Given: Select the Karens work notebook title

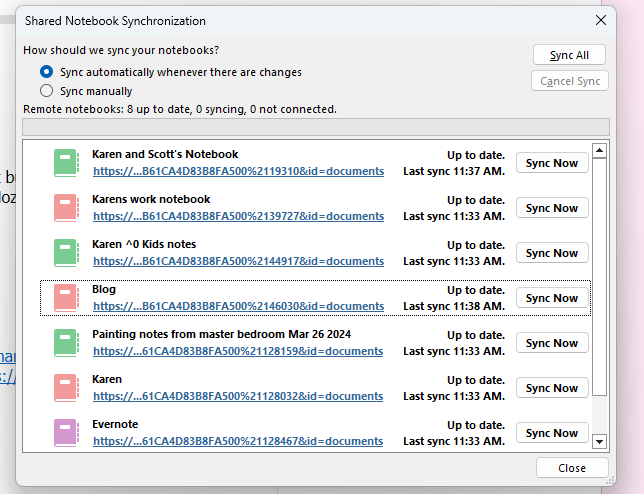Looking at the screenshot, I should (151, 200).
